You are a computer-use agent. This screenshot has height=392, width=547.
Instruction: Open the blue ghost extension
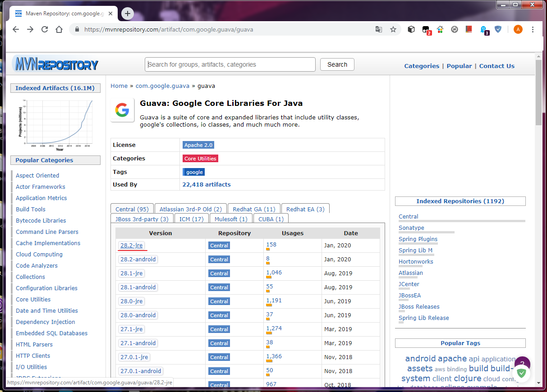click(484, 30)
